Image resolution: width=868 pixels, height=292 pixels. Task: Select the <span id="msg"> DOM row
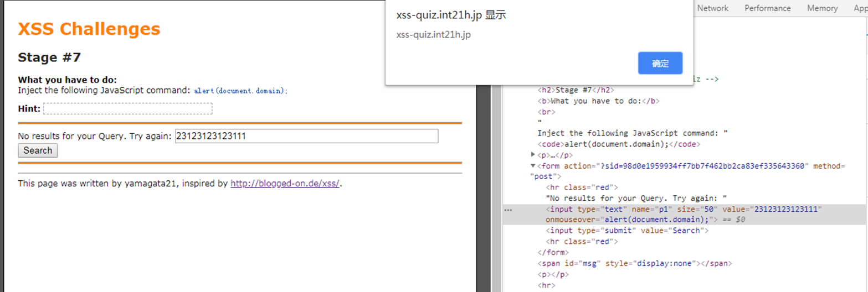pyautogui.click(x=635, y=263)
